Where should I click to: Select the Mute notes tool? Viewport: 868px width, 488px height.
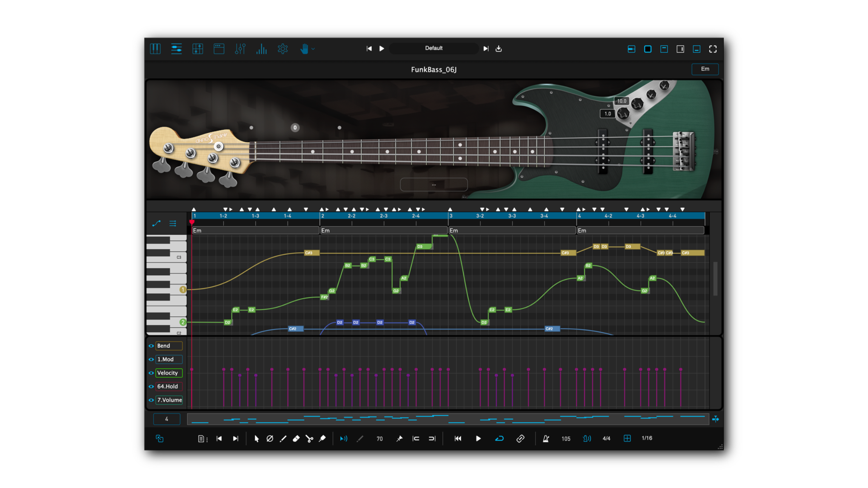point(270,438)
